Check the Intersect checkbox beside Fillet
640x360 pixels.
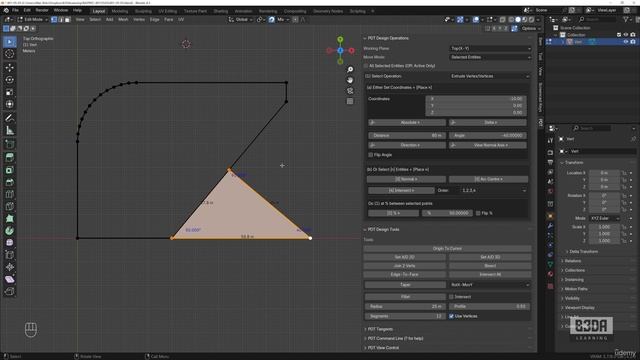pyautogui.click(x=451, y=297)
